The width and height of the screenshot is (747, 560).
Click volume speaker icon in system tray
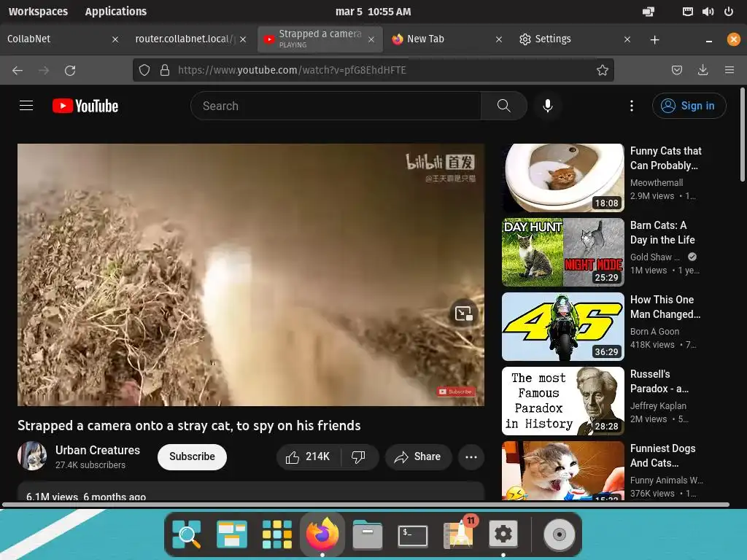click(708, 12)
